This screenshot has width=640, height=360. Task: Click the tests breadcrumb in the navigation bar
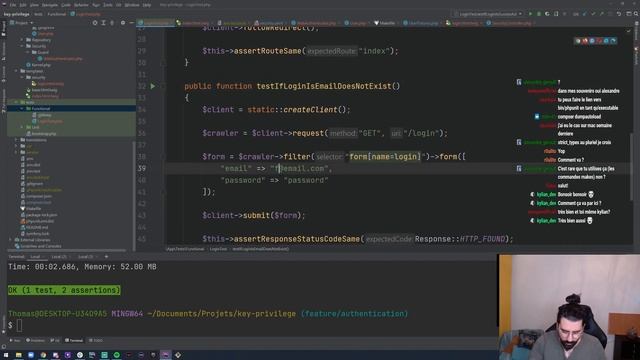[x=38, y=14]
